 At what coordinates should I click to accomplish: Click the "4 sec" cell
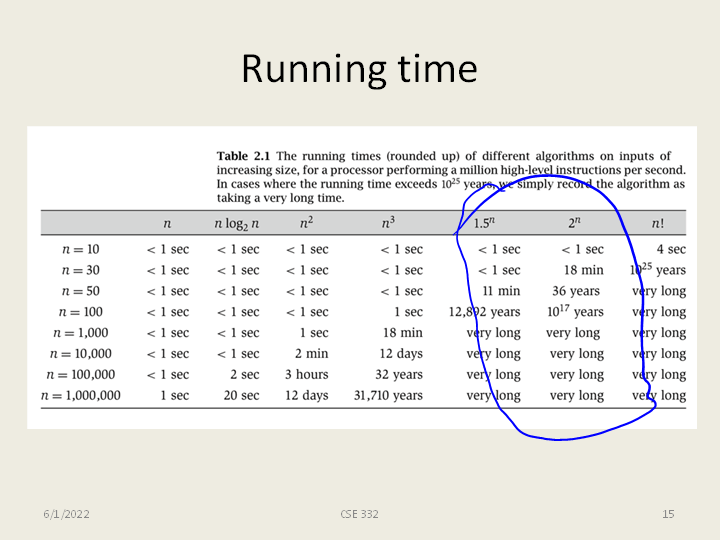click(670, 249)
